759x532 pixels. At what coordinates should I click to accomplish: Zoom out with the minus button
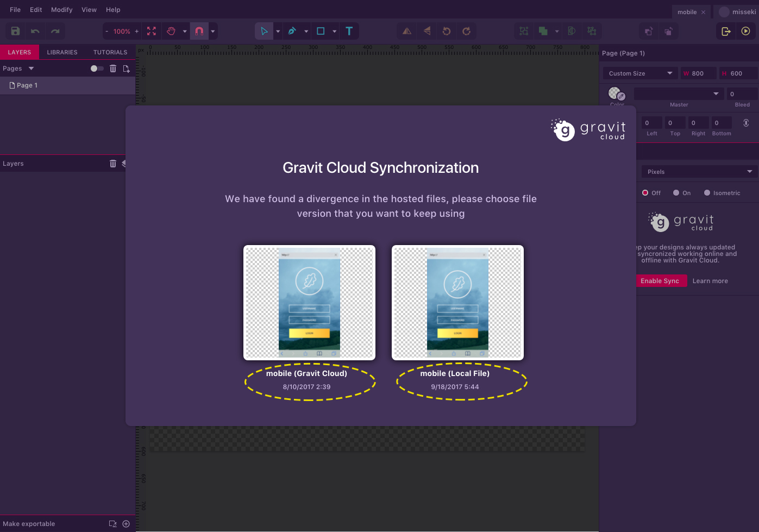click(106, 32)
